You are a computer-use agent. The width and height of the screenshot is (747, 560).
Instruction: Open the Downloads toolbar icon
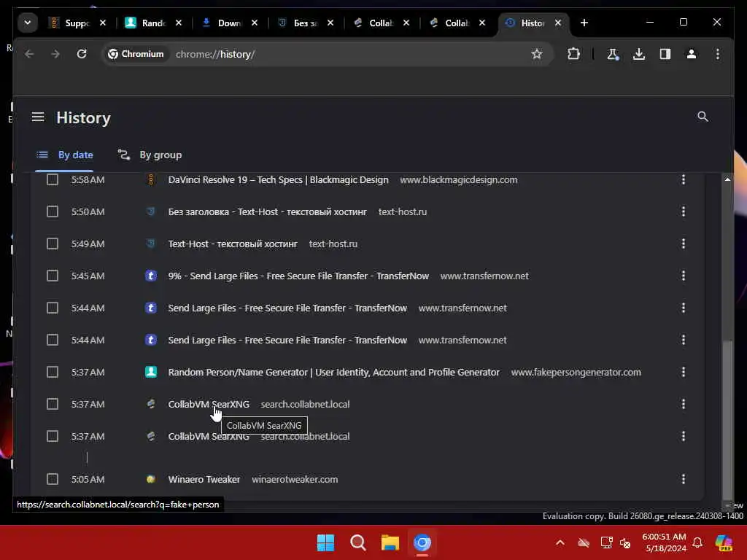click(639, 54)
